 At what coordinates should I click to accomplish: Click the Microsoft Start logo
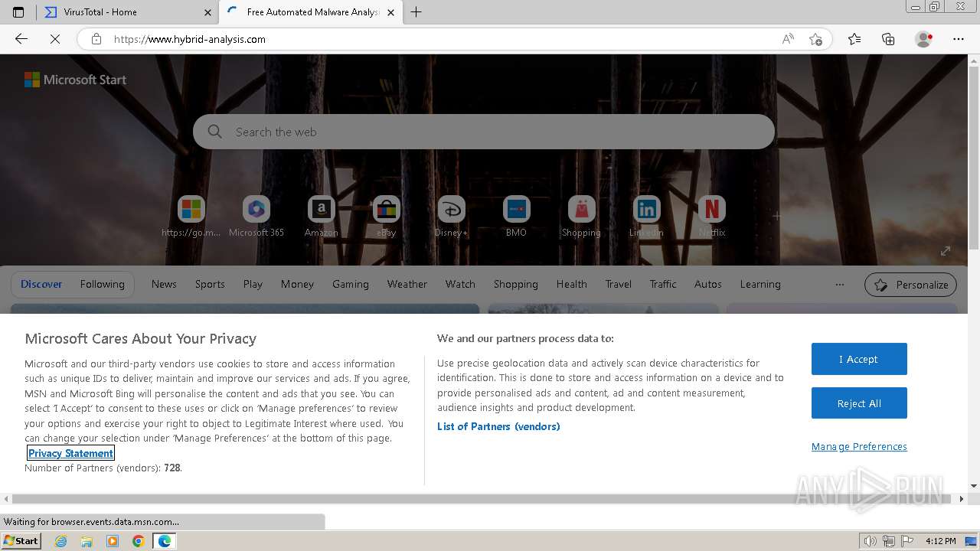[75, 80]
